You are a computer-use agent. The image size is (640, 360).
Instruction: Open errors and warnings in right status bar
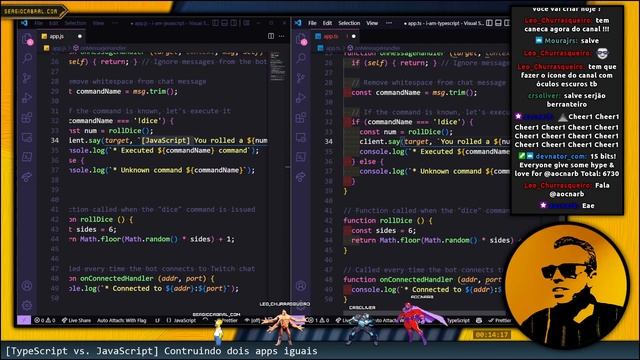318,320
